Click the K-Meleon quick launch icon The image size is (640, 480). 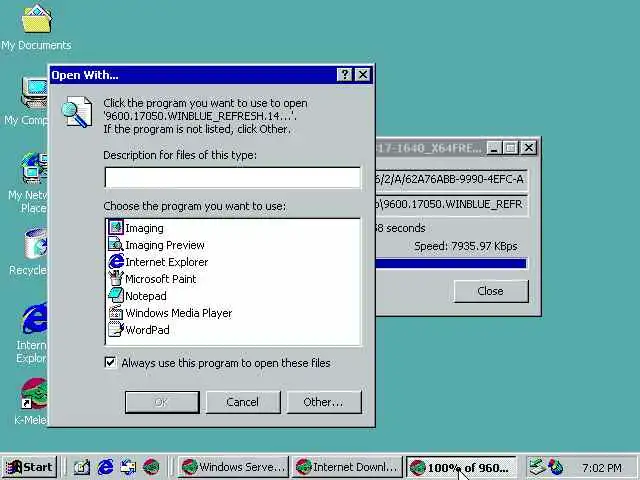click(x=151, y=467)
